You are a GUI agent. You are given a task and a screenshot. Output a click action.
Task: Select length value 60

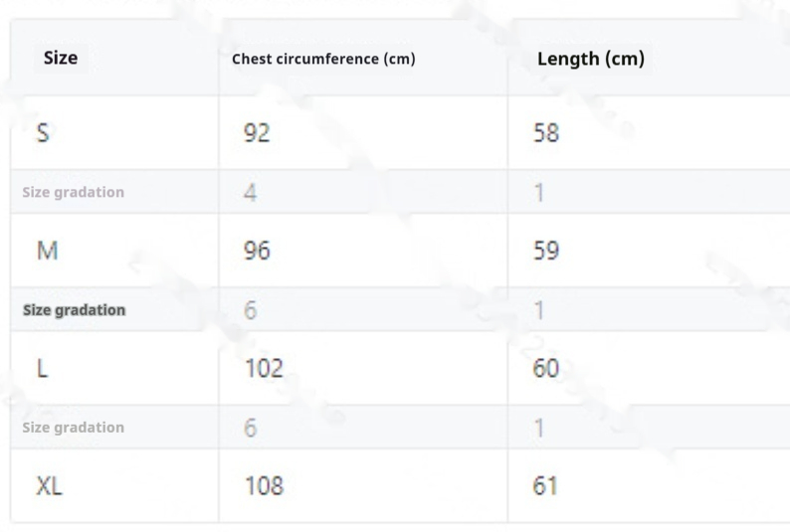(547, 369)
